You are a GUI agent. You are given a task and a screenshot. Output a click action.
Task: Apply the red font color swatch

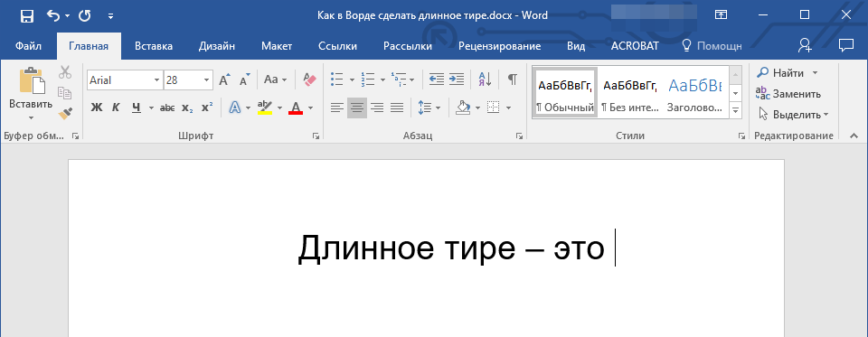click(x=296, y=108)
